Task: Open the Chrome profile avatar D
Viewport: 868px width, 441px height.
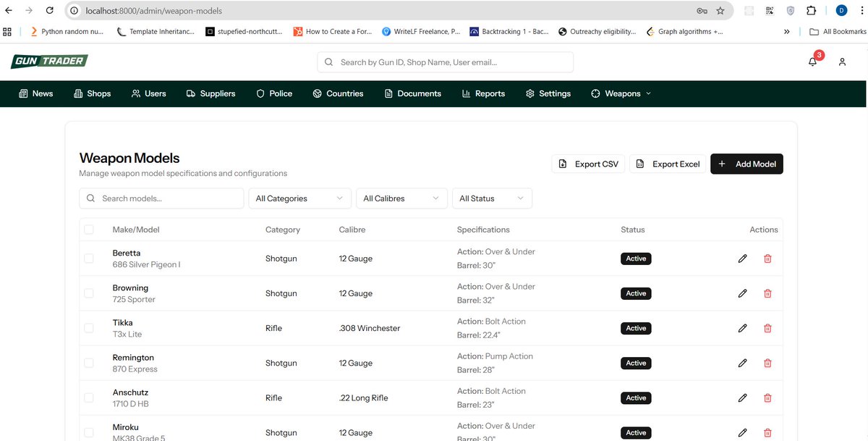Action: (x=842, y=10)
